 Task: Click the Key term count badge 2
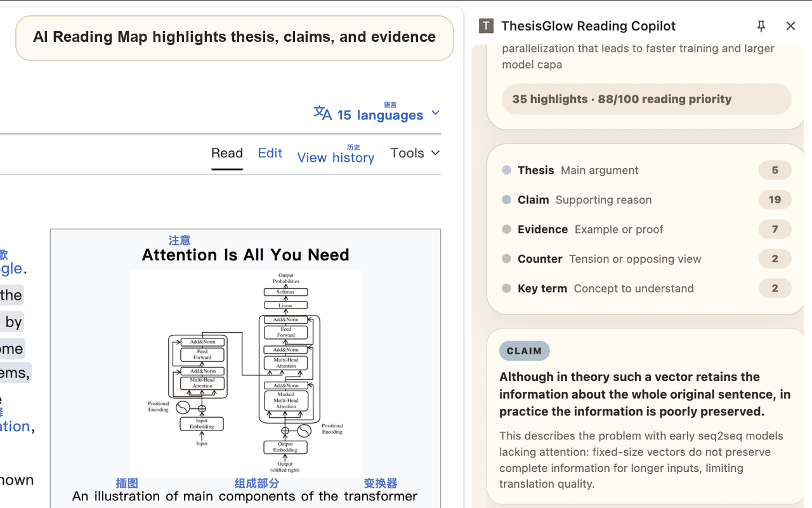(775, 288)
